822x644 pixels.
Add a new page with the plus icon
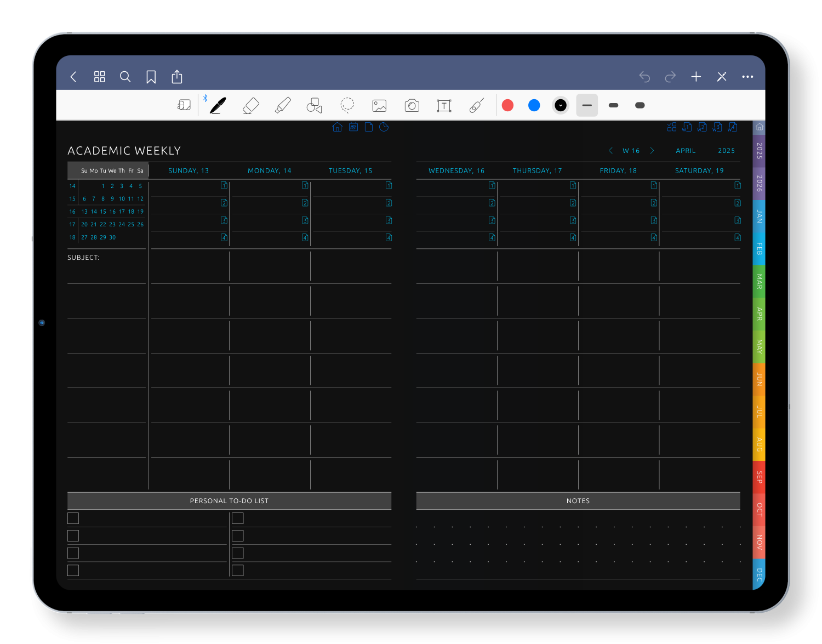696,77
